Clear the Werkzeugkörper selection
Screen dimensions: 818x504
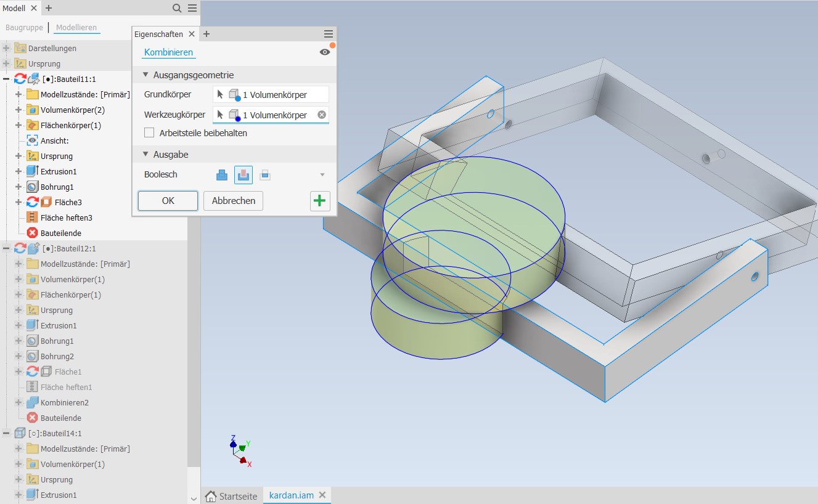322,115
